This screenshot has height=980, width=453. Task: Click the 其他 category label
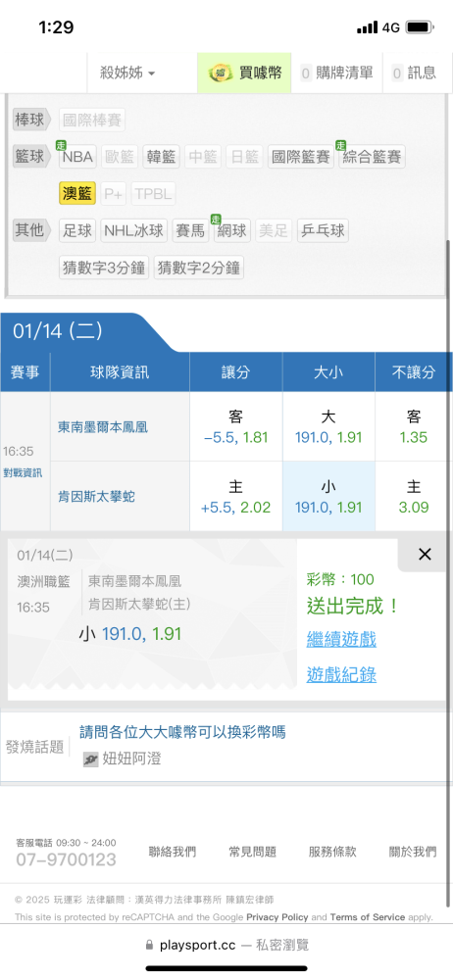click(x=30, y=230)
